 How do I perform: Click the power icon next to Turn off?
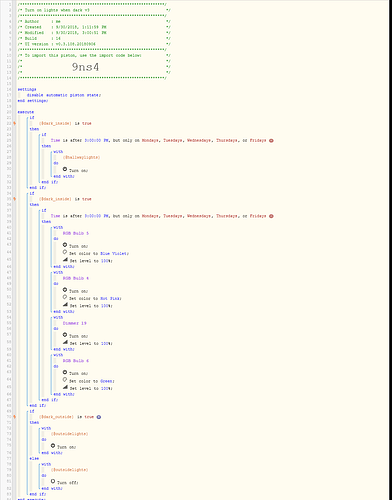pyautogui.click(x=53, y=481)
